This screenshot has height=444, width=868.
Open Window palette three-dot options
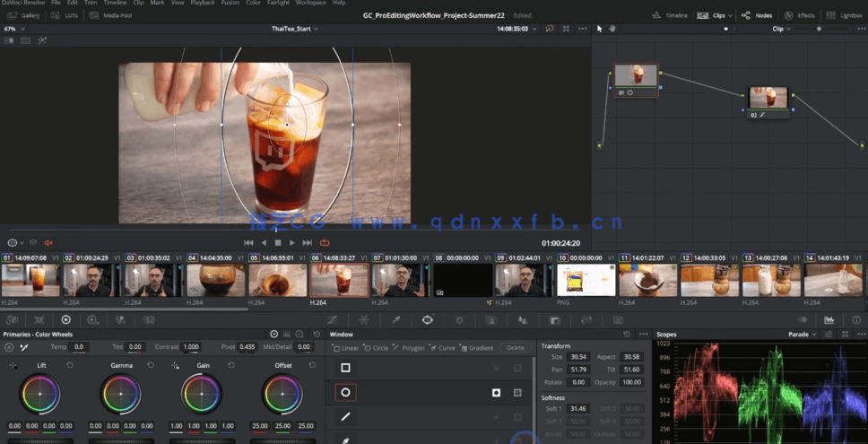point(643,335)
